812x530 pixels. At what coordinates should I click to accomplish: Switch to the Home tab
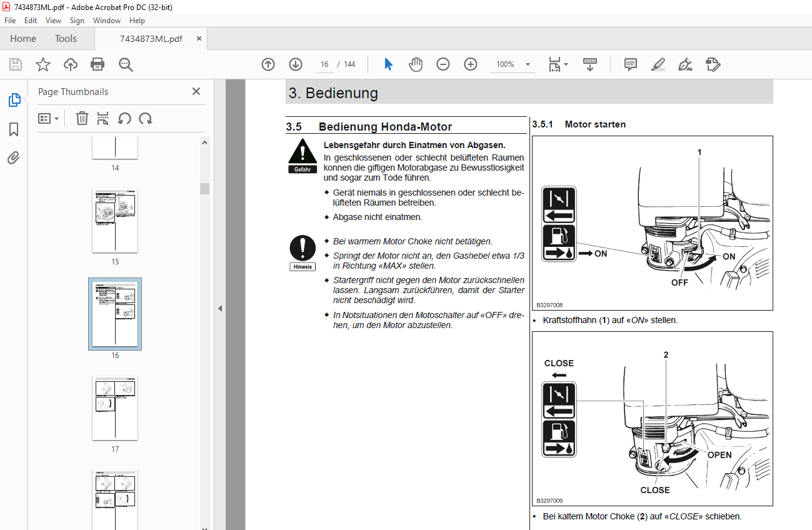pyautogui.click(x=23, y=39)
